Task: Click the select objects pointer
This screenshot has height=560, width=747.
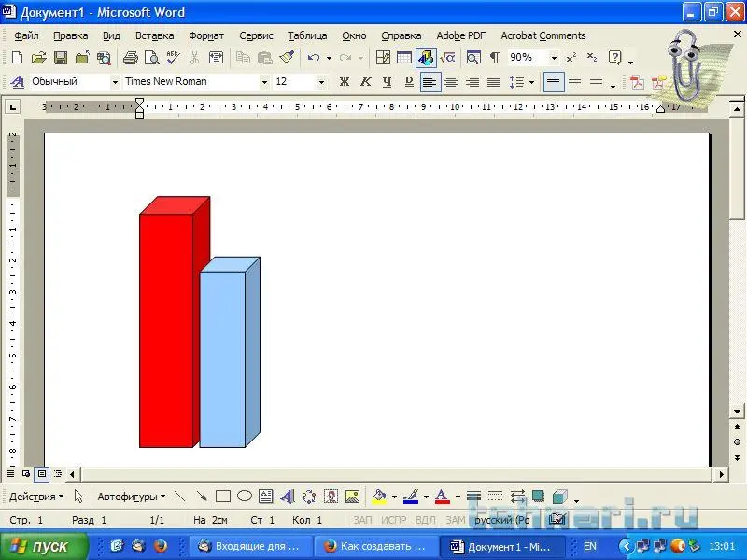Action: pos(79,497)
